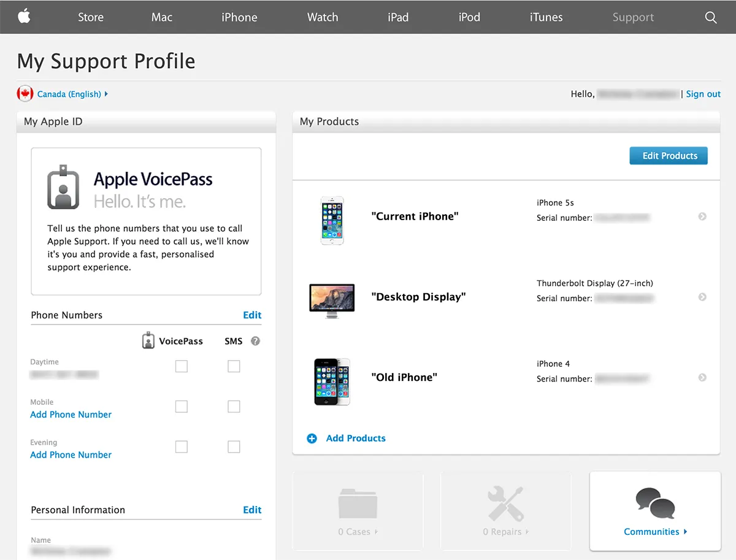Open the Store navigation item
Image resolution: width=736 pixels, height=560 pixels.
(91, 17)
